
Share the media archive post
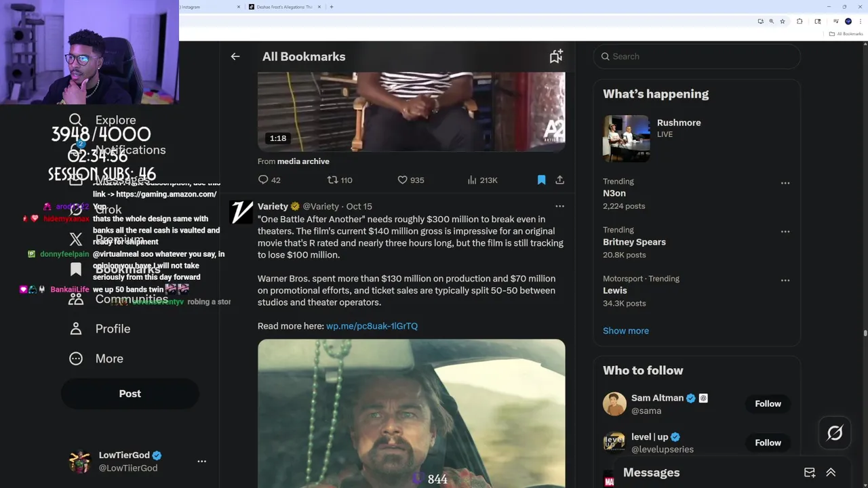(x=559, y=180)
